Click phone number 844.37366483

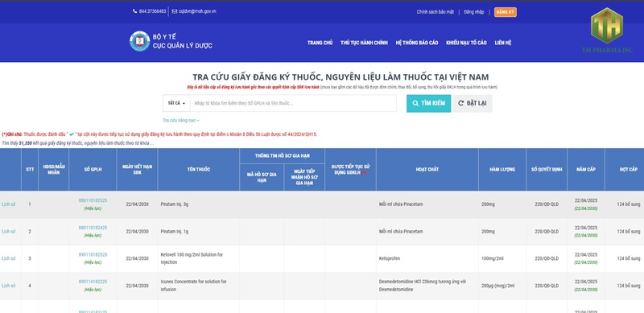tap(152, 11)
